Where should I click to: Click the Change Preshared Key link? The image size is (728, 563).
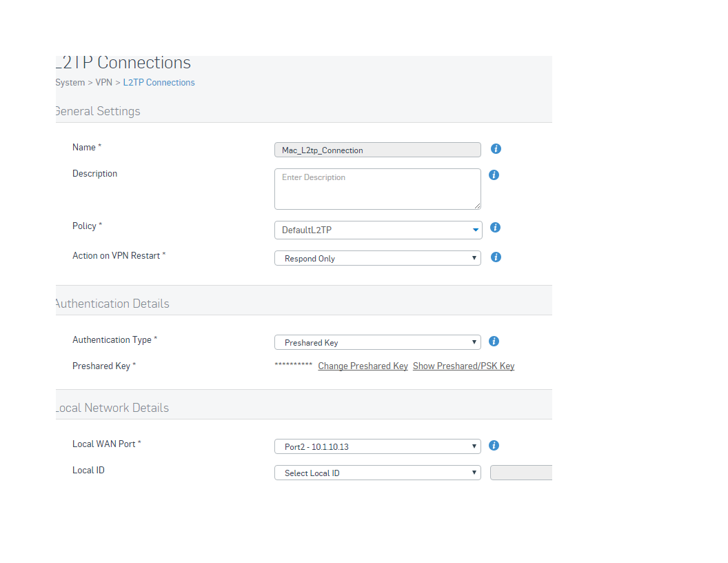click(363, 366)
